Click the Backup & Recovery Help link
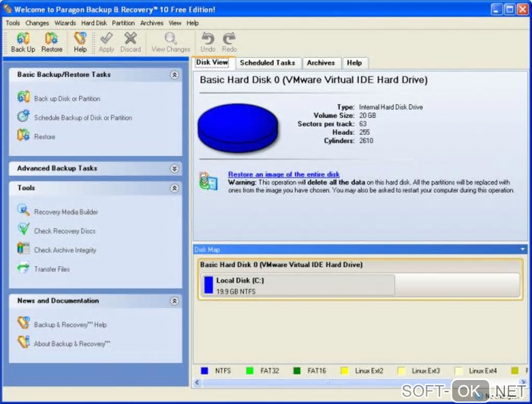 (x=70, y=325)
